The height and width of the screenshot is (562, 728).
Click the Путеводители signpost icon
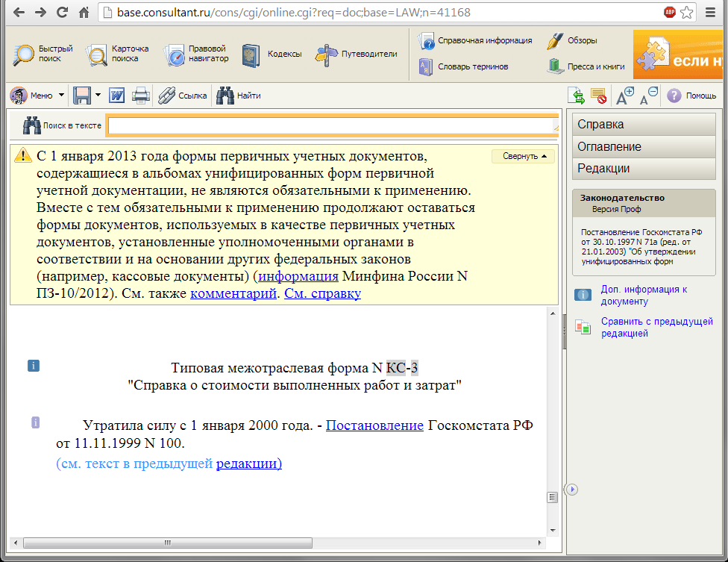327,54
